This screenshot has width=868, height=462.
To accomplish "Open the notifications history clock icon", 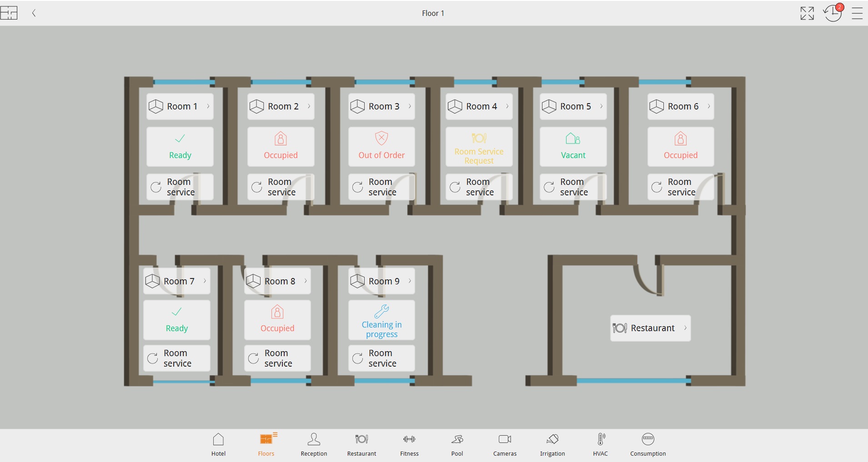I will click(x=833, y=13).
